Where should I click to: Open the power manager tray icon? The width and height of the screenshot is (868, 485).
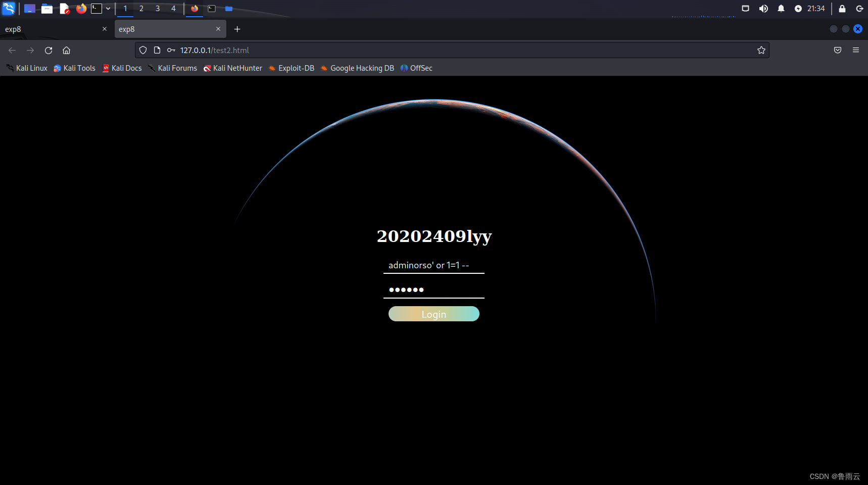(798, 9)
